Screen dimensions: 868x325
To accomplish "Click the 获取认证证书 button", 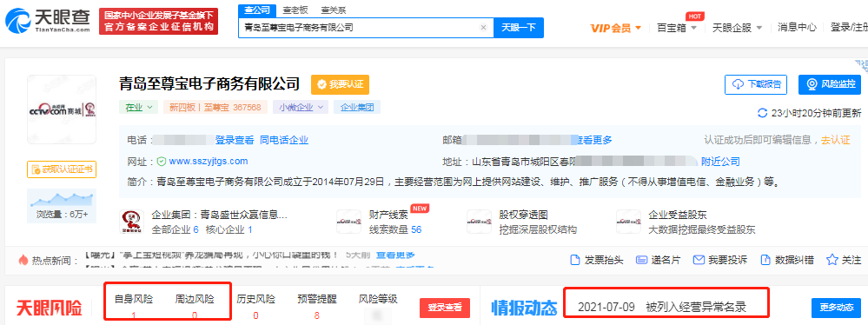I will 62,169.
